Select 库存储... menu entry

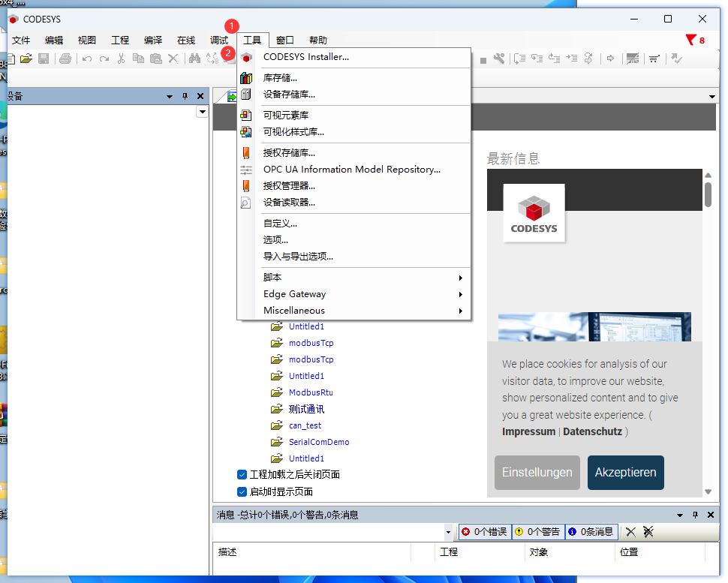point(353,78)
